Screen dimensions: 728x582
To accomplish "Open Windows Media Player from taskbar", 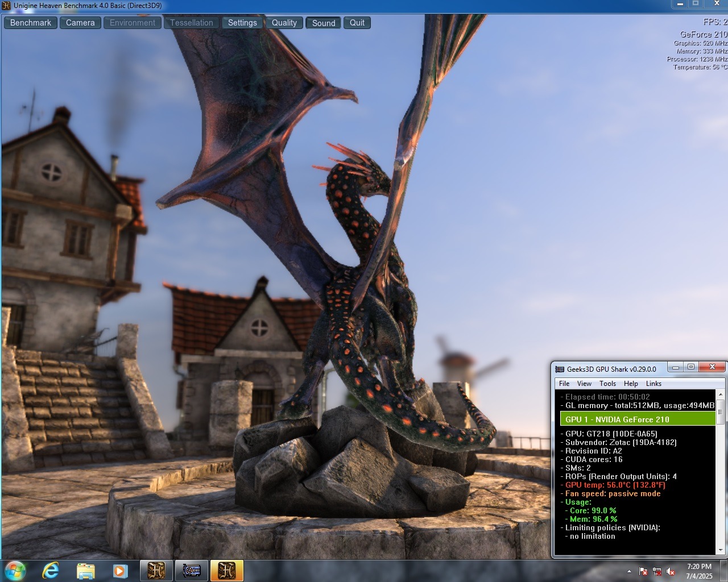I will click(120, 571).
